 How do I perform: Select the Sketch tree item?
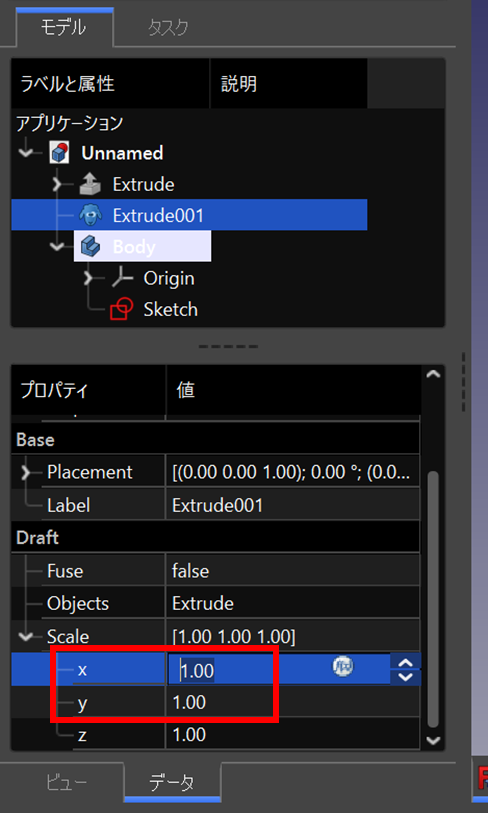(x=171, y=310)
